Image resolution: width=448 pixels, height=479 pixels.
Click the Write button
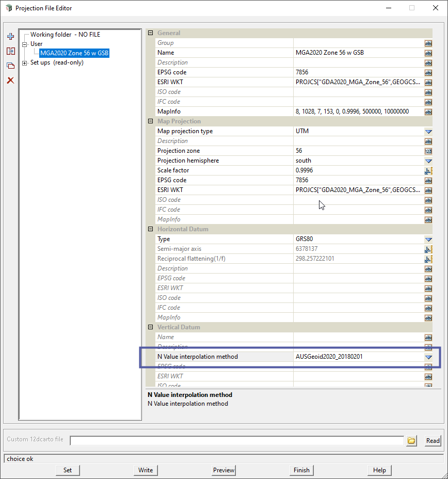pyautogui.click(x=146, y=470)
